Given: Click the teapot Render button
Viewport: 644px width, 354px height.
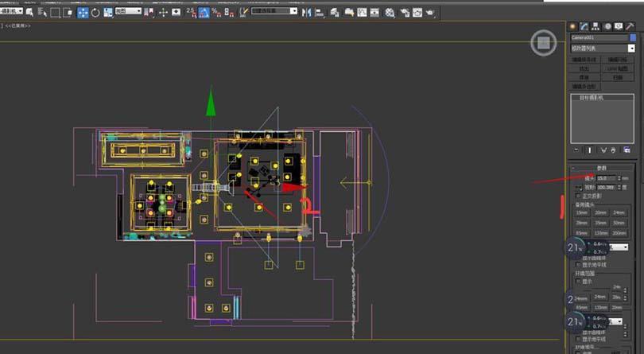Looking at the screenshot, I should pyautogui.click(x=430, y=12).
